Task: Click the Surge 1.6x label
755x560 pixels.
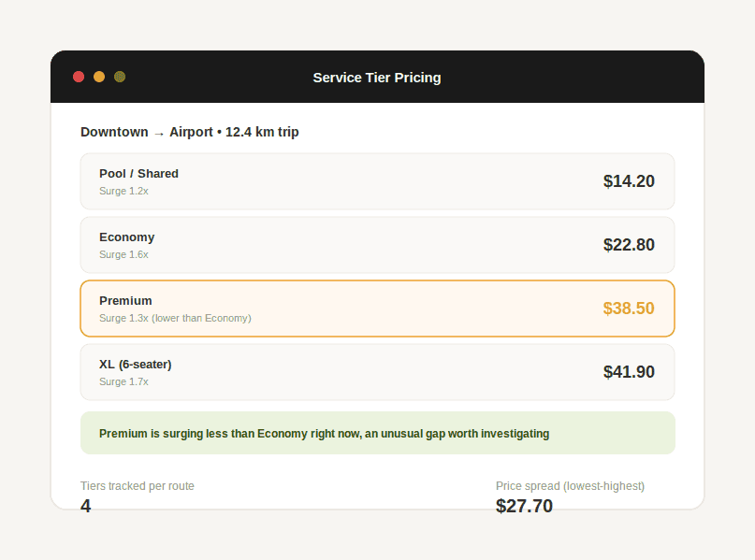Action: (123, 254)
